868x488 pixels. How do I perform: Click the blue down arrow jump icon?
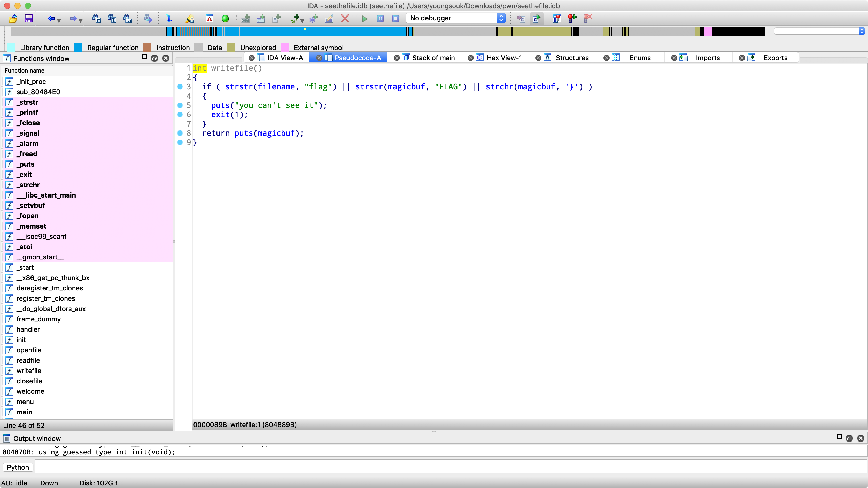[x=169, y=19]
